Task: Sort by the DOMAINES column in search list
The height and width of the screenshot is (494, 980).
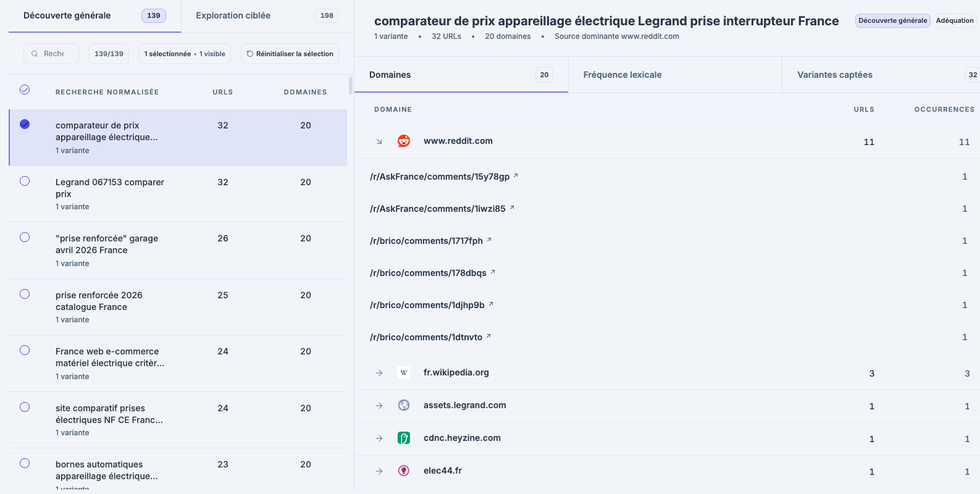Action: point(306,92)
